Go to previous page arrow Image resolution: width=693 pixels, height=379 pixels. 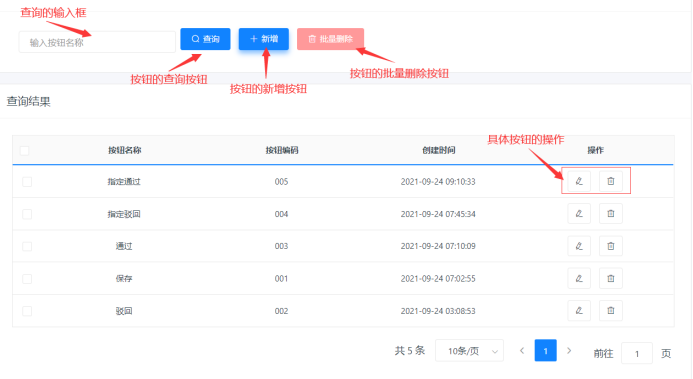coord(522,351)
